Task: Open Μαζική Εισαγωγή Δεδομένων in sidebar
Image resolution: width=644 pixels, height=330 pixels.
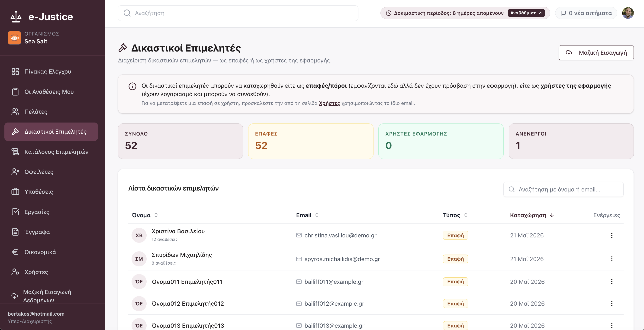Action: [51, 296]
